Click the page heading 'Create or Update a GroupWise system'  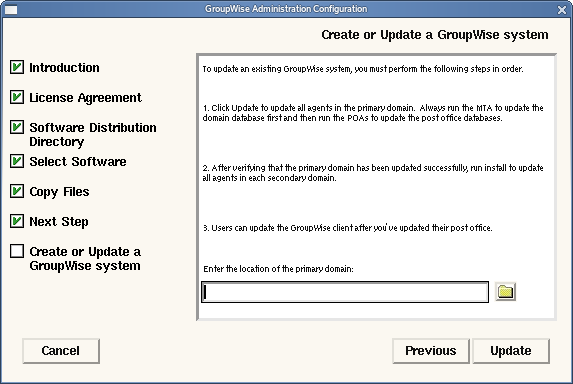coord(435,35)
